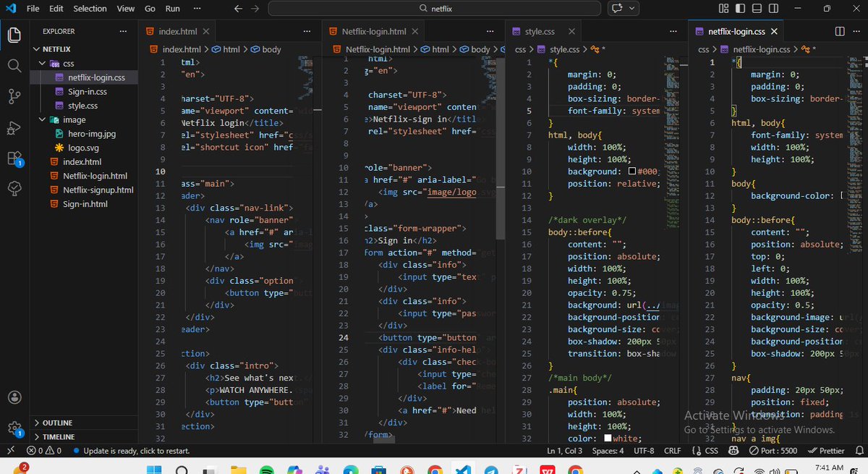Viewport: 868px width, 474px height.
Task: Close the style.css tab
Action: (571, 32)
